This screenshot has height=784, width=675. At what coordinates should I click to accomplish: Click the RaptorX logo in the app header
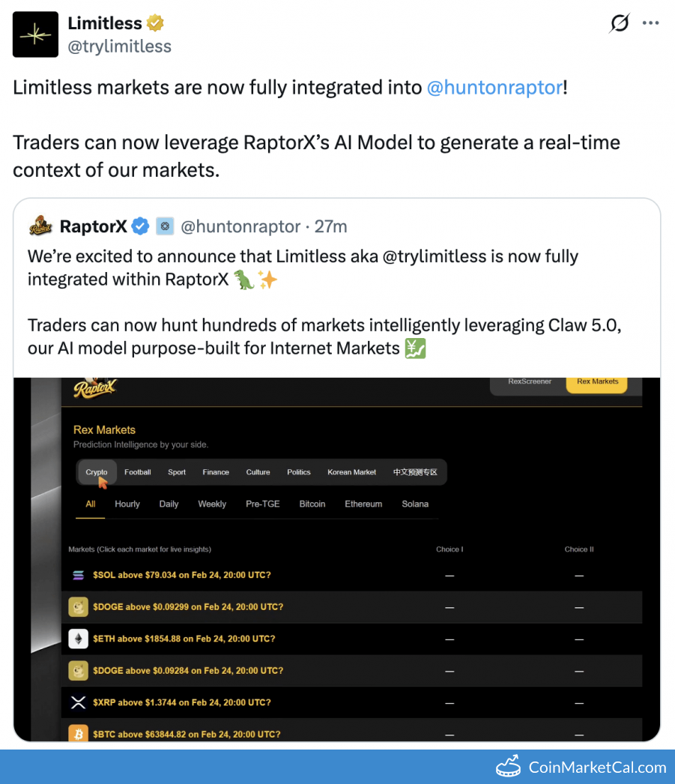(x=94, y=389)
